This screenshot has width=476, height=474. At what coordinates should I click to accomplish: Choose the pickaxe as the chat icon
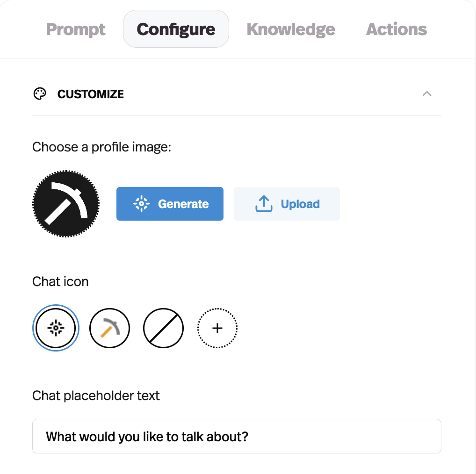point(109,328)
